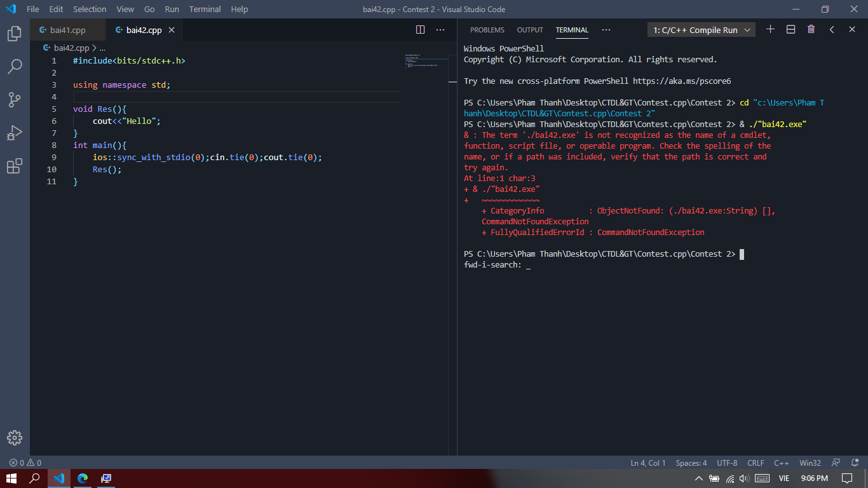The width and height of the screenshot is (868, 488).
Task: Split the editor to the right
Action: tap(420, 30)
